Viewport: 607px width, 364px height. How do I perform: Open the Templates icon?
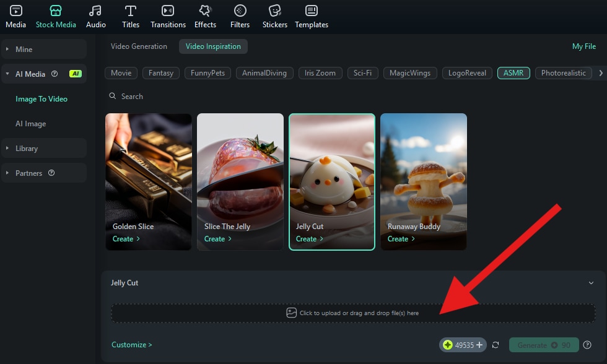click(311, 11)
